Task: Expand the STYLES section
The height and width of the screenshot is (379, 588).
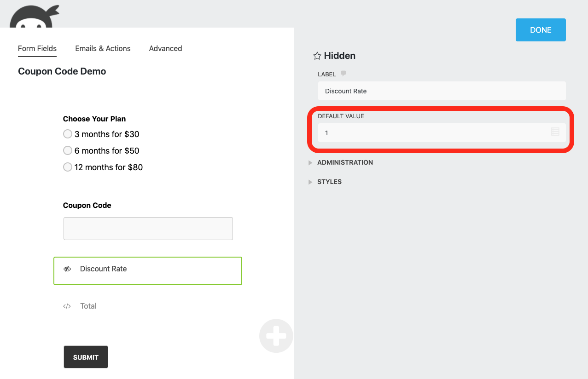Action: pyautogui.click(x=329, y=182)
